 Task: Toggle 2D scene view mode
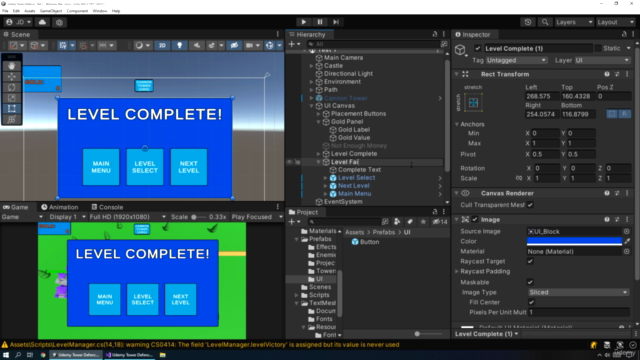(162, 45)
